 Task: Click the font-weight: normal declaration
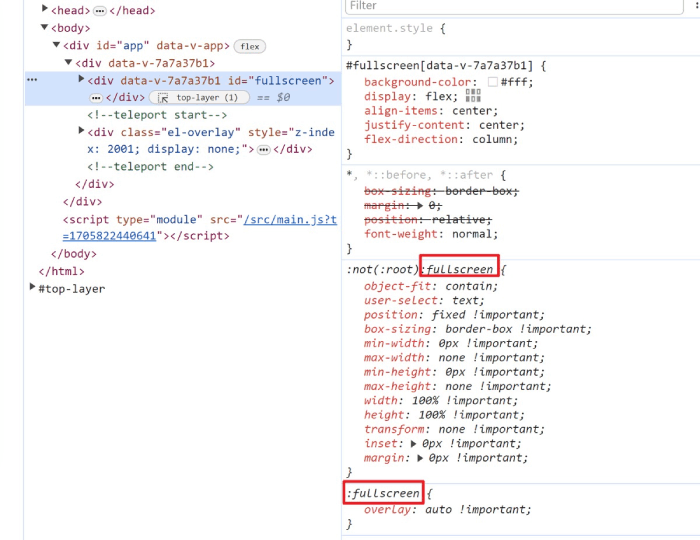point(431,234)
